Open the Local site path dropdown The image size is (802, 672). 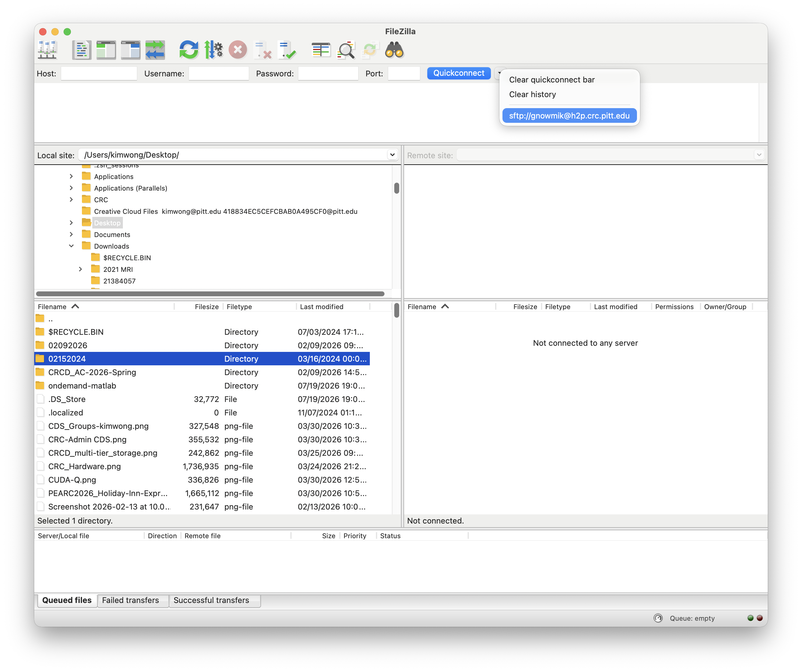coord(392,155)
